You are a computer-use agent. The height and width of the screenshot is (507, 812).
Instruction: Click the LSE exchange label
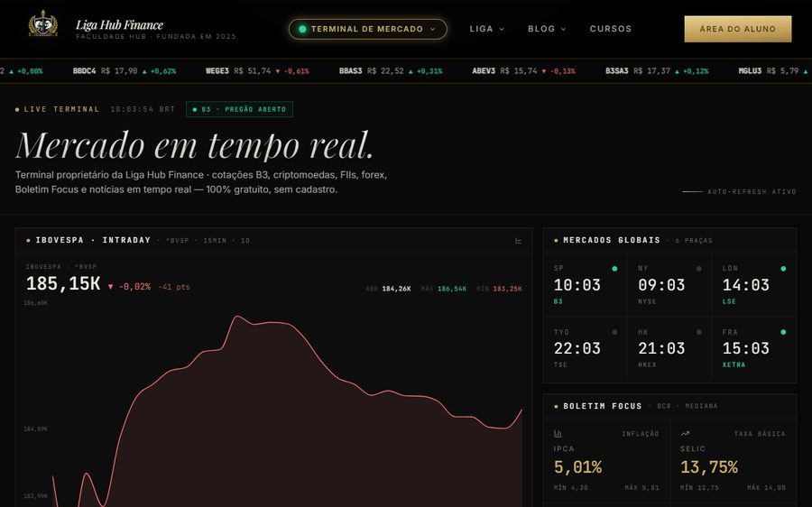coord(729,301)
